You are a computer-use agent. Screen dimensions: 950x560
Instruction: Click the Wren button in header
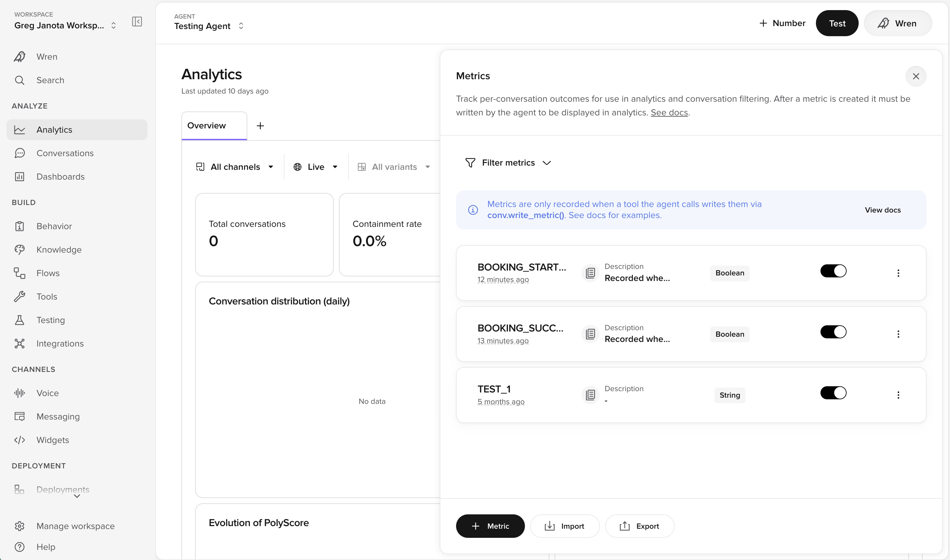pyautogui.click(x=898, y=23)
